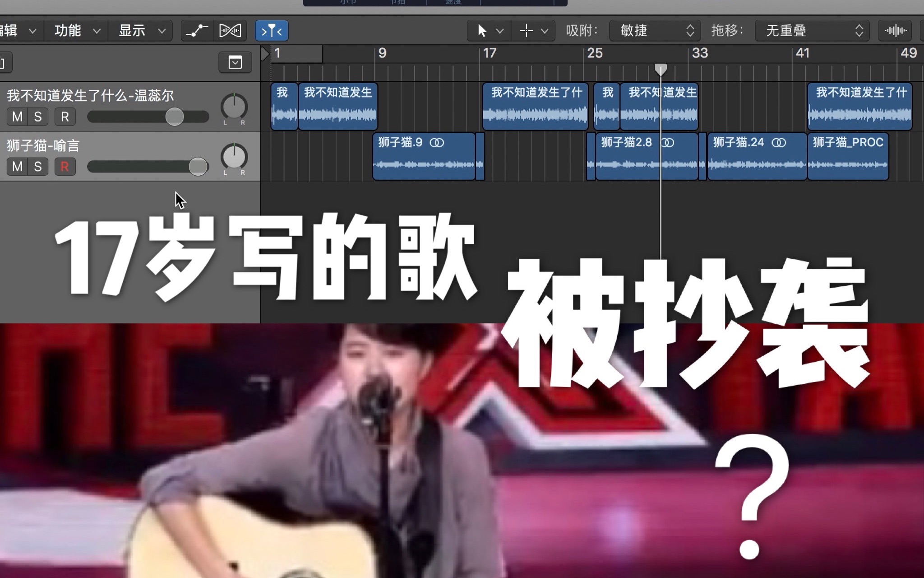Record-enable the 我不知道发生了什么-温蕊尔 track
Viewport: 924px width, 578px height.
[x=65, y=117]
